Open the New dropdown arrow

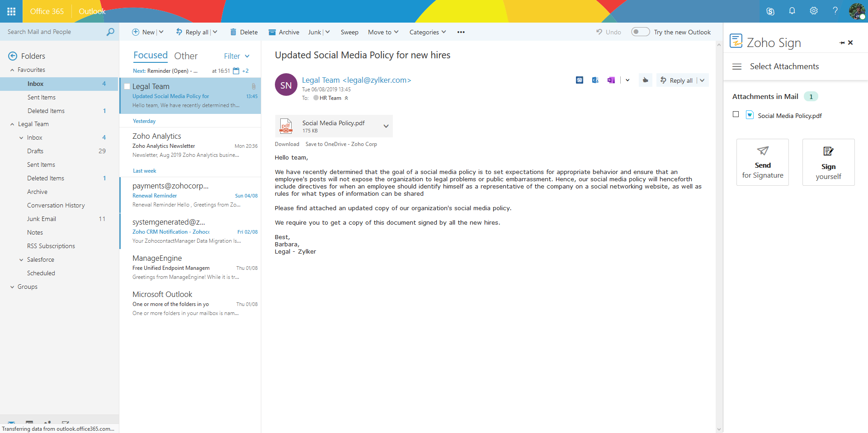click(x=161, y=32)
